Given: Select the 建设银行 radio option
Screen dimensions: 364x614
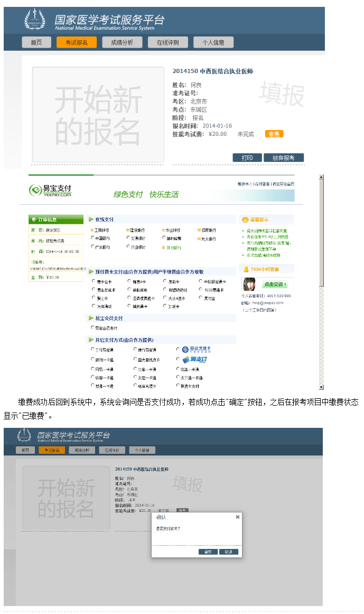Looking at the screenshot, I should [128, 230].
